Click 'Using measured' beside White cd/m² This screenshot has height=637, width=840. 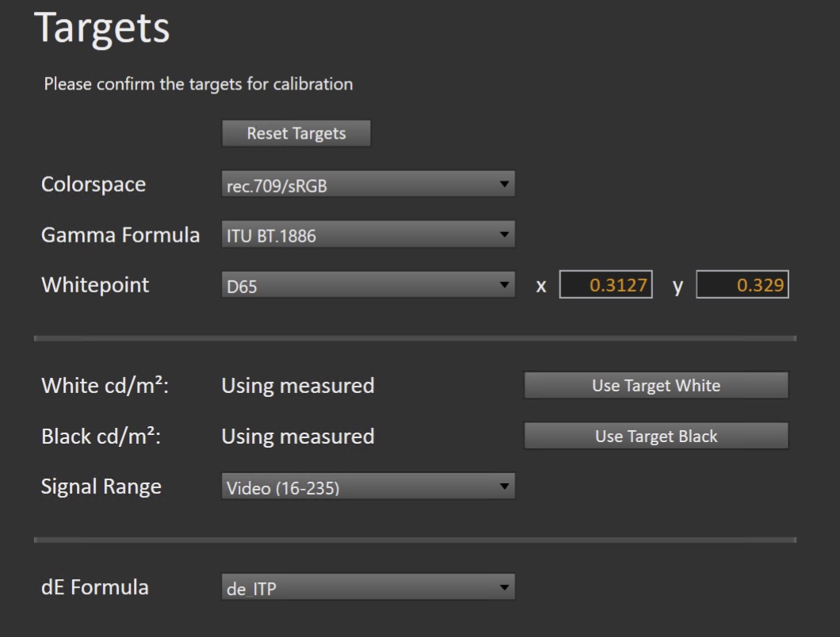coord(297,386)
